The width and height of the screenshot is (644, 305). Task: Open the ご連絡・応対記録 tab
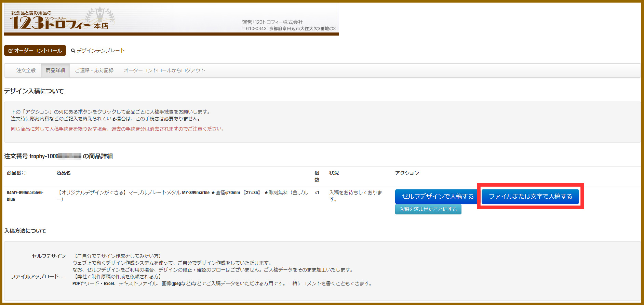[x=94, y=70]
